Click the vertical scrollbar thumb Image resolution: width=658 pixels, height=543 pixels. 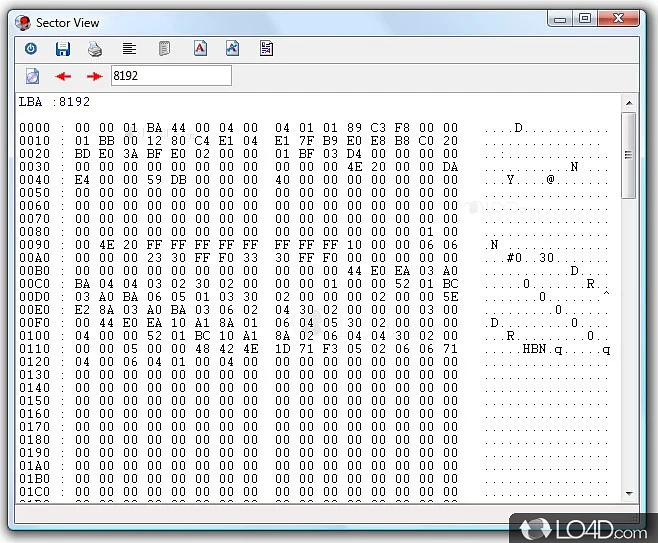coord(628,155)
